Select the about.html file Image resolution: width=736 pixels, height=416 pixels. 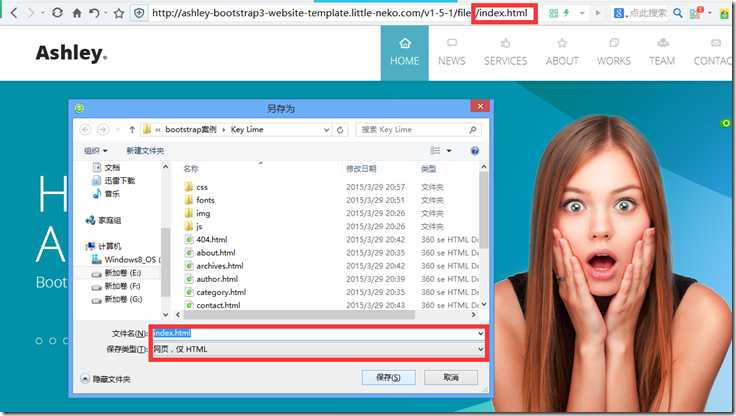[210, 253]
